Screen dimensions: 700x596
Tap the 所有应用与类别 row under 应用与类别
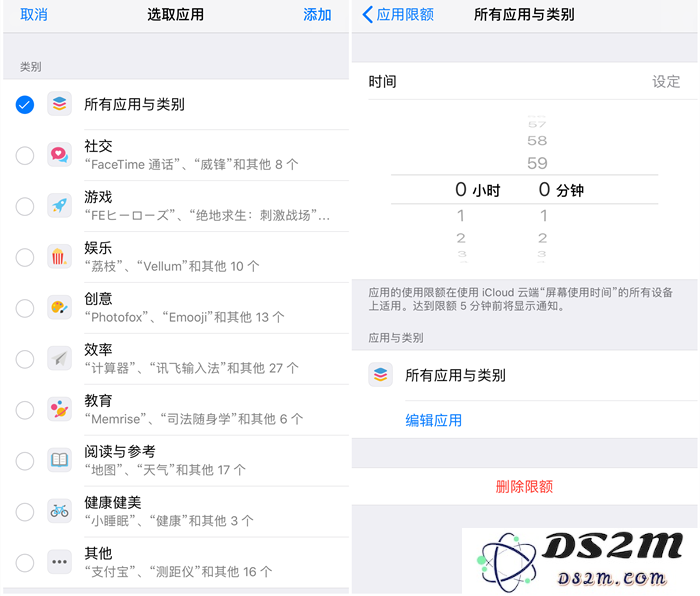[x=525, y=375]
